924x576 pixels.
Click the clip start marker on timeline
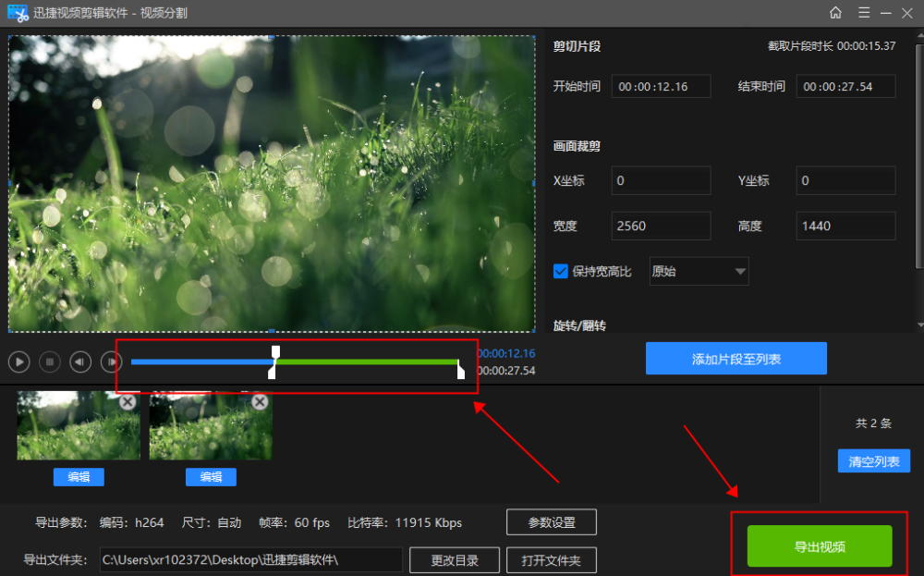coord(272,372)
